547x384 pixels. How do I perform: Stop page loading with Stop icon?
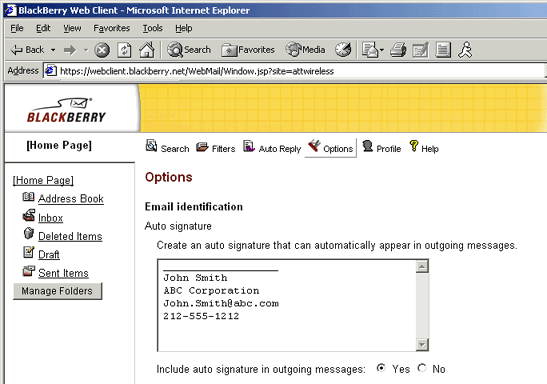[x=102, y=50]
